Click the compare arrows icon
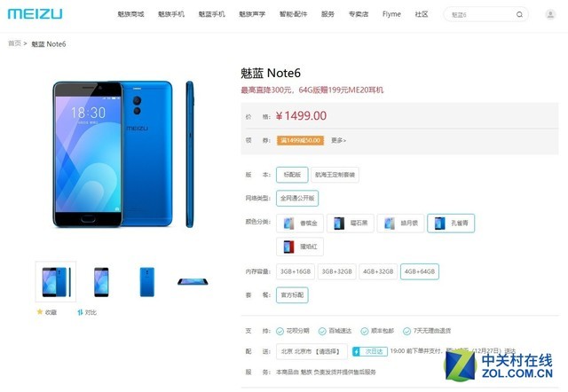 80,312
